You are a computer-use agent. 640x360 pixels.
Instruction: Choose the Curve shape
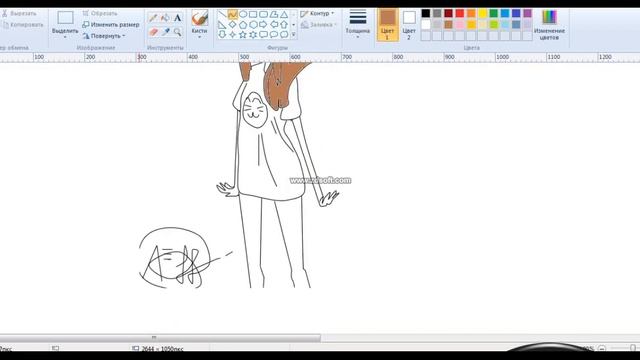point(233,15)
